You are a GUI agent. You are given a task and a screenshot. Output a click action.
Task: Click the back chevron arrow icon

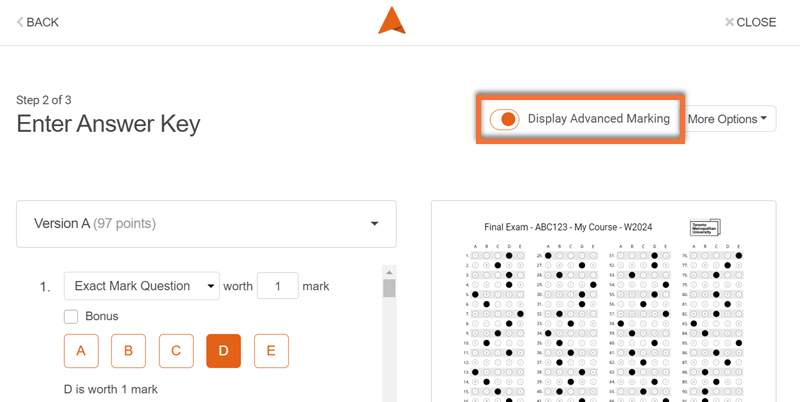point(20,22)
